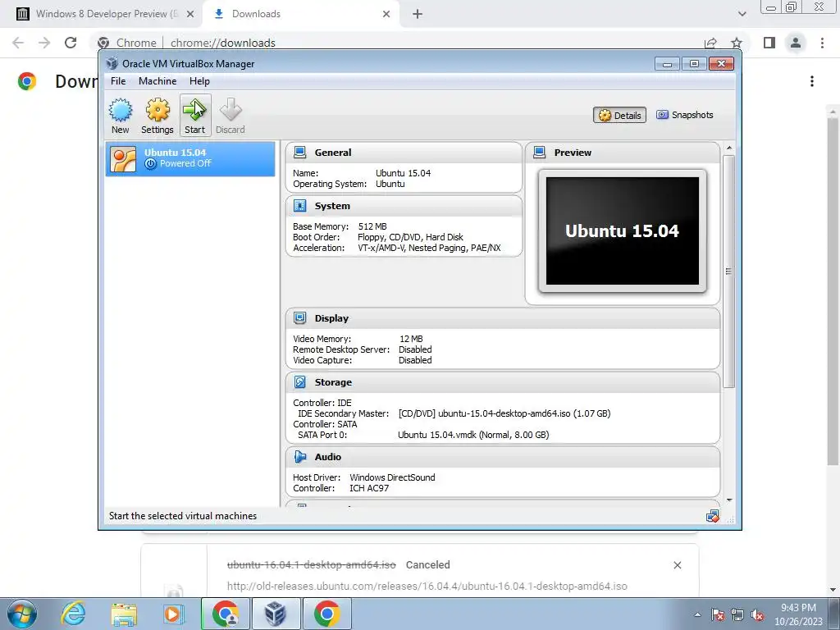Open Chrome tab search chevron
The height and width of the screenshot is (630, 840).
(x=742, y=14)
